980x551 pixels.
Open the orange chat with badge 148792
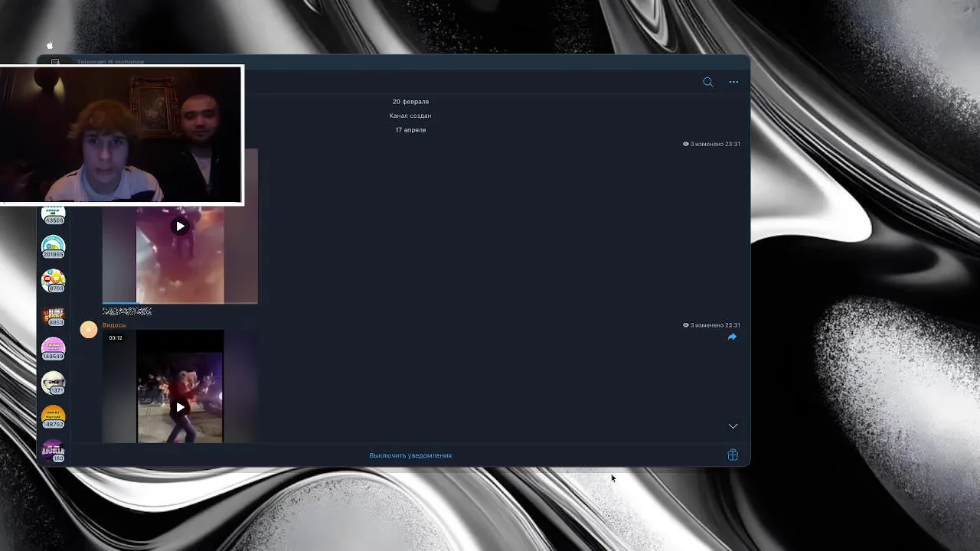(54, 416)
